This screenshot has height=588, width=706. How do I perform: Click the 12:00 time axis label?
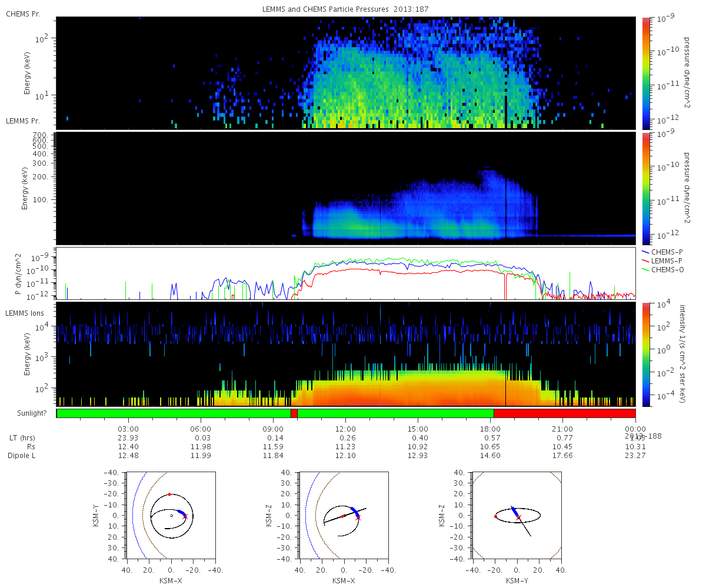pyautogui.click(x=345, y=429)
